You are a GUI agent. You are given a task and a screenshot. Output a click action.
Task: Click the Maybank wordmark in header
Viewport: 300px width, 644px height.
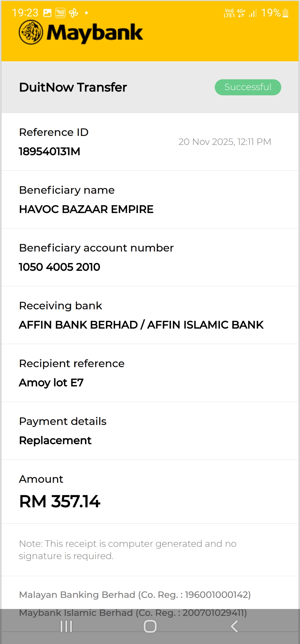click(95, 33)
